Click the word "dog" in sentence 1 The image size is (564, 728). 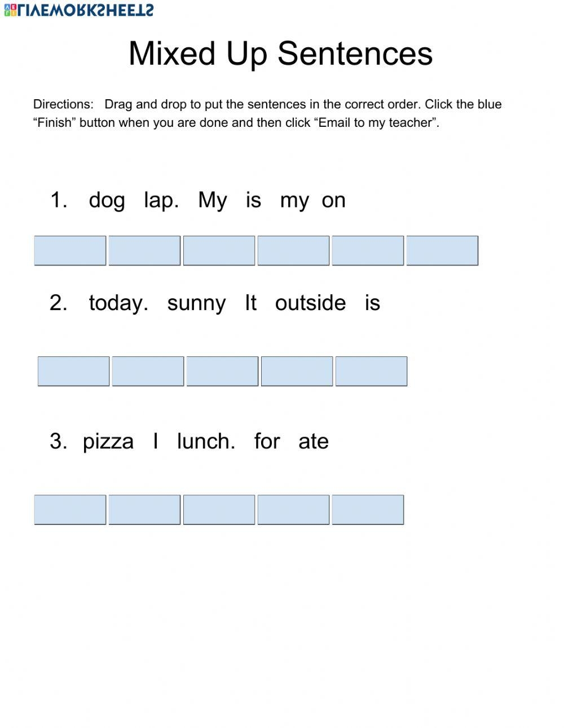point(107,200)
